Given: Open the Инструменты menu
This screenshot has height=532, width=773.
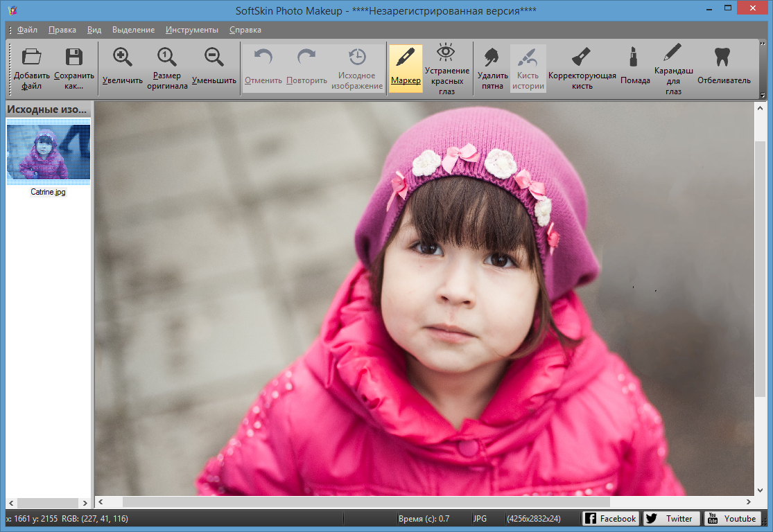Looking at the screenshot, I should pos(192,30).
